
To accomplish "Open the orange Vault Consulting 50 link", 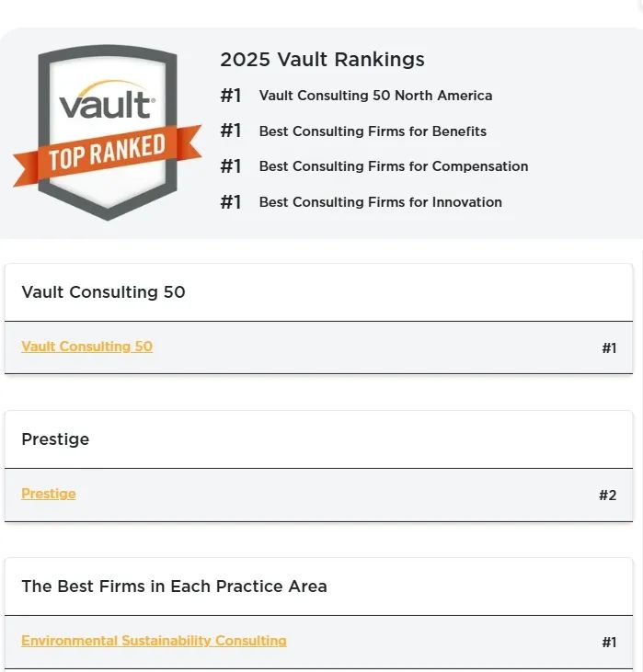I will click(87, 347).
